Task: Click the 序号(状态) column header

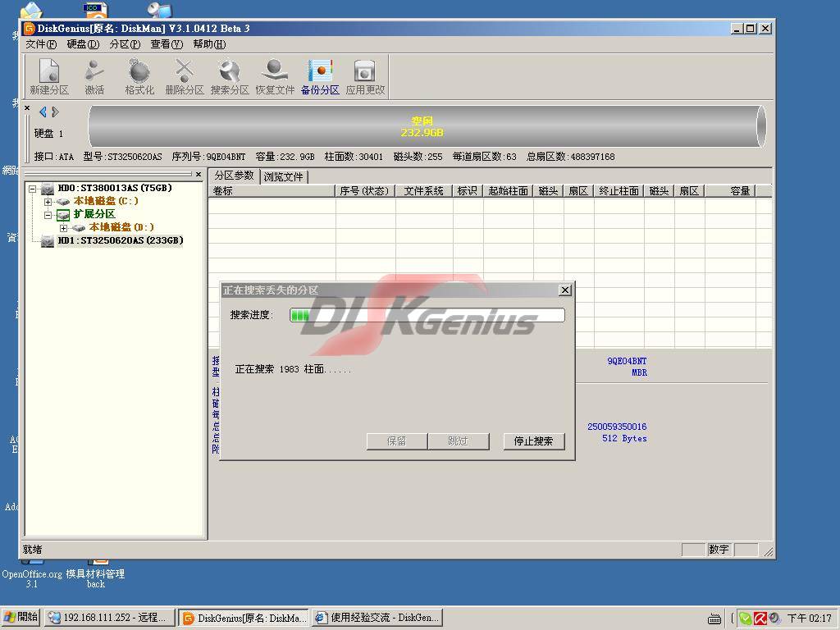Action: pyautogui.click(x=365, y=190)
